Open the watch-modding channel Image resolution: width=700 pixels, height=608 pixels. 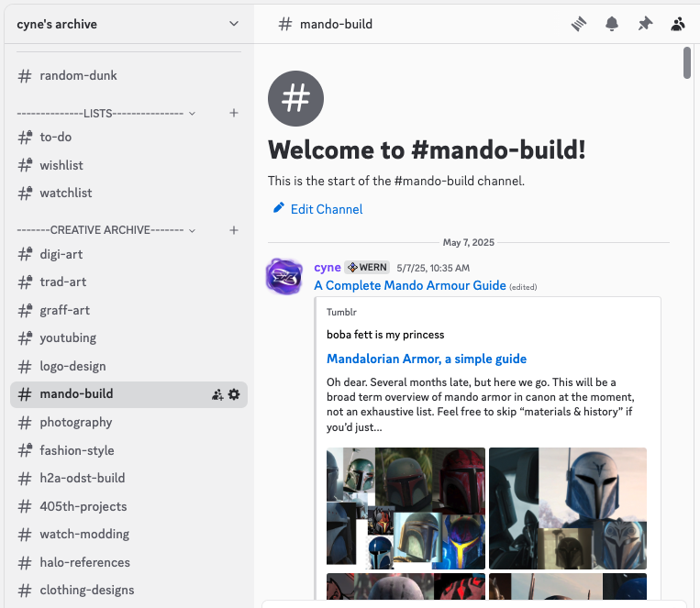[x=128, y=535]
